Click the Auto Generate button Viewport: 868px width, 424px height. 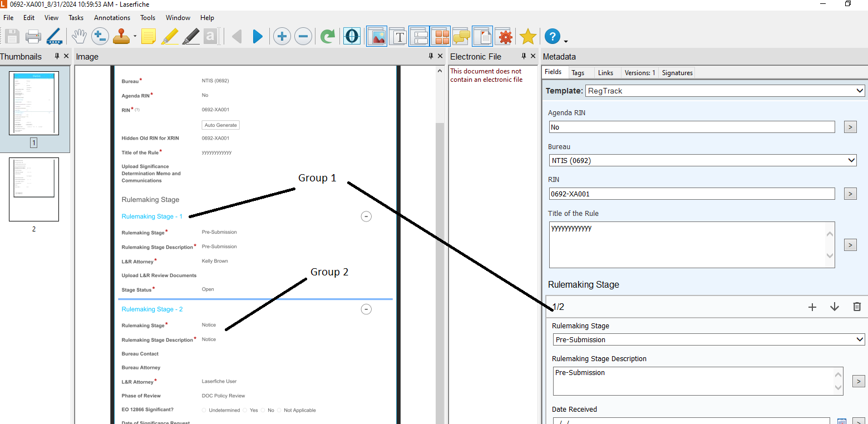(x=220, y=125)
